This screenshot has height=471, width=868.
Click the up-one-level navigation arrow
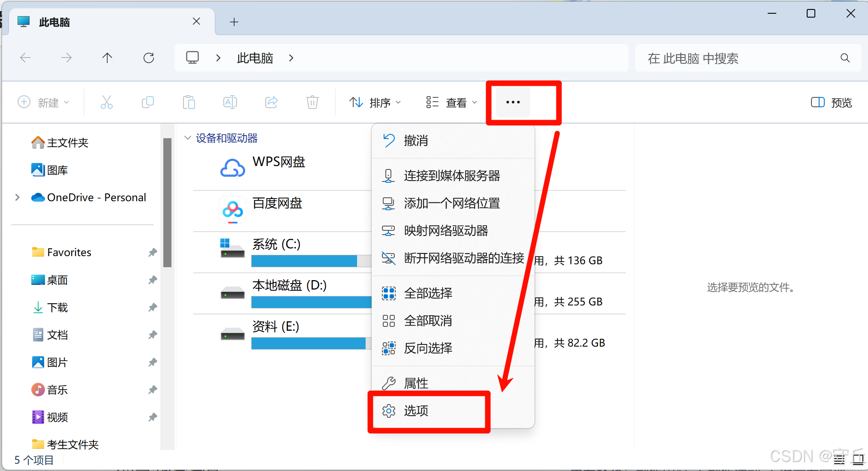pos(107,57)
